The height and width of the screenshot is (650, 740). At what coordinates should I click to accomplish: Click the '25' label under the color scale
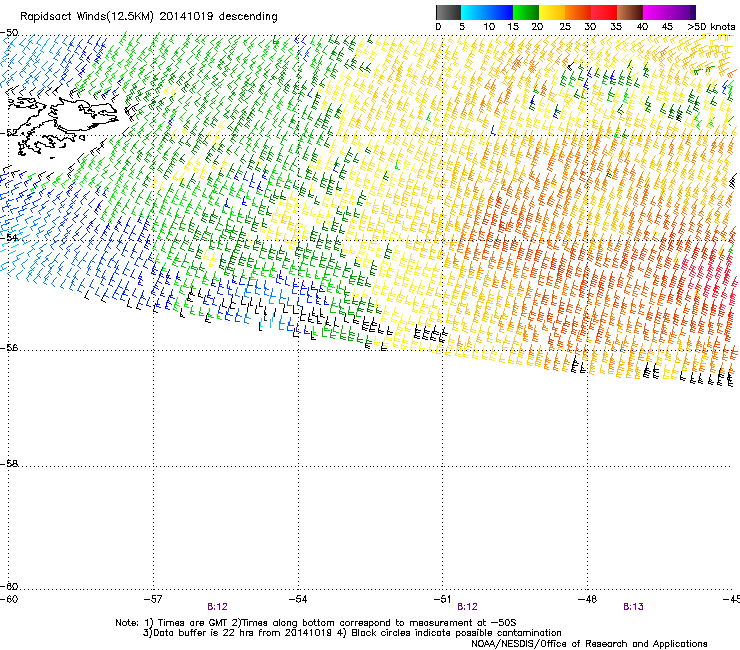565,27
